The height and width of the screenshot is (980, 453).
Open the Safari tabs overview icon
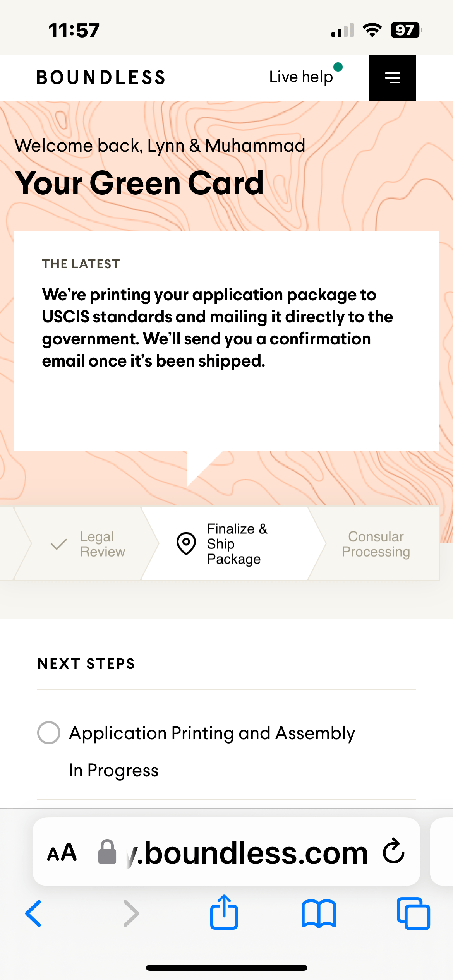coord(413,913)
